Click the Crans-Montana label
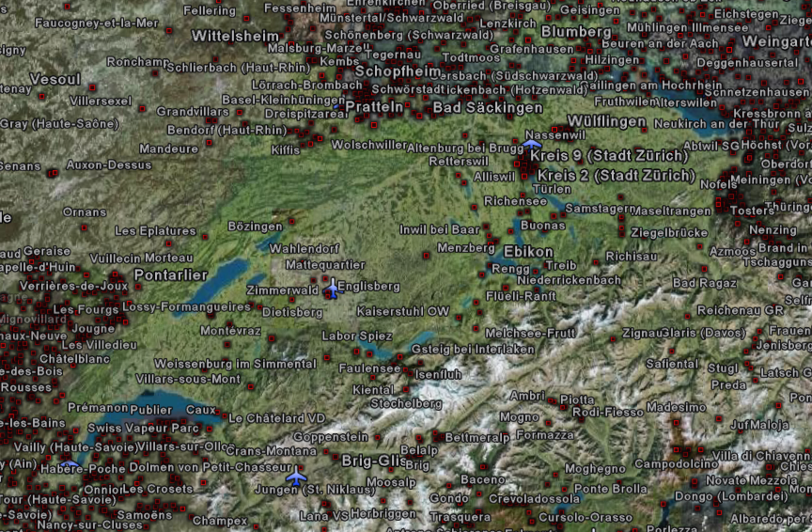 tap(272, 450)
